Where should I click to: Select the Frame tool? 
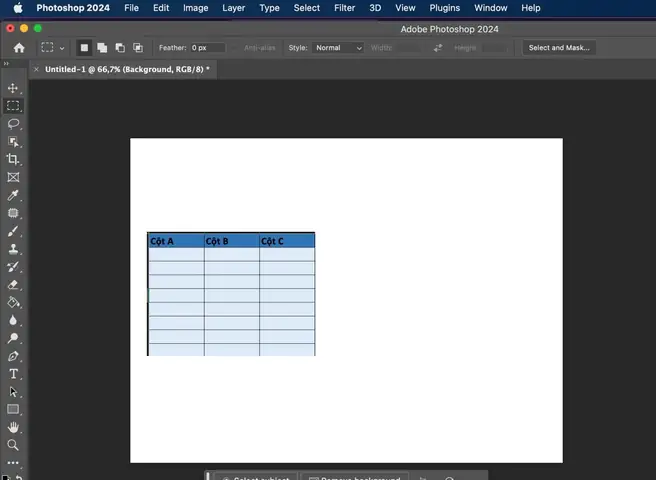[x=13, y=177]
